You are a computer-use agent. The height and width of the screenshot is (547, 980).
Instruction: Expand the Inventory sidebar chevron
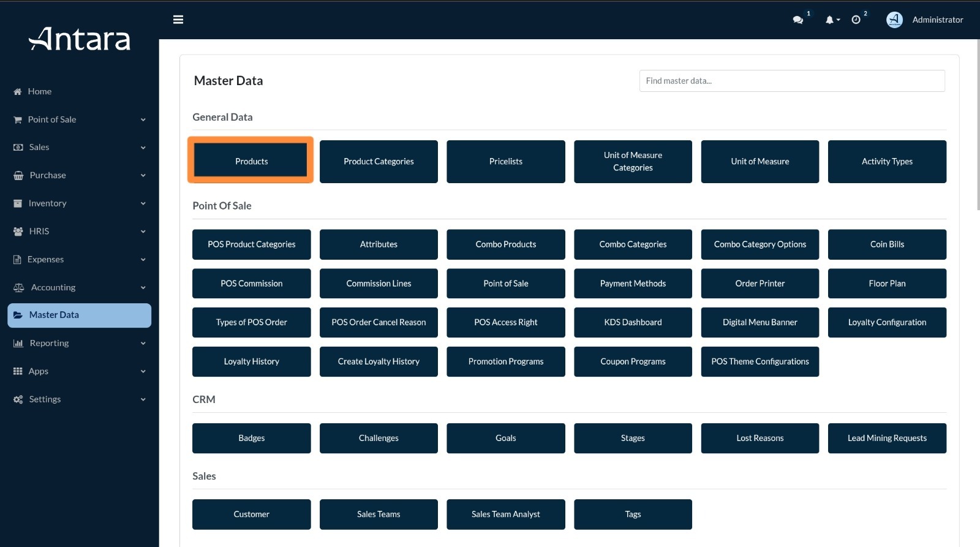143,203
